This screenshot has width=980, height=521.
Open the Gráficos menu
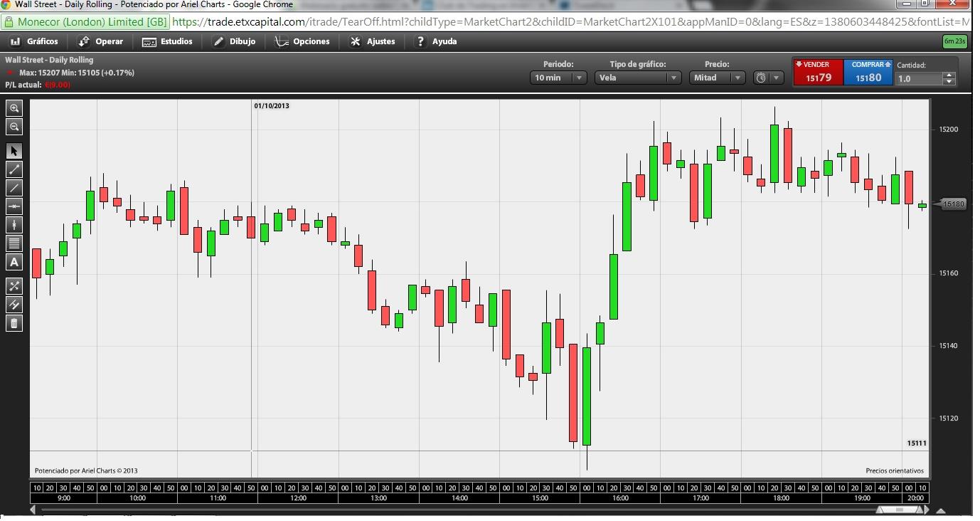(35, 41)
